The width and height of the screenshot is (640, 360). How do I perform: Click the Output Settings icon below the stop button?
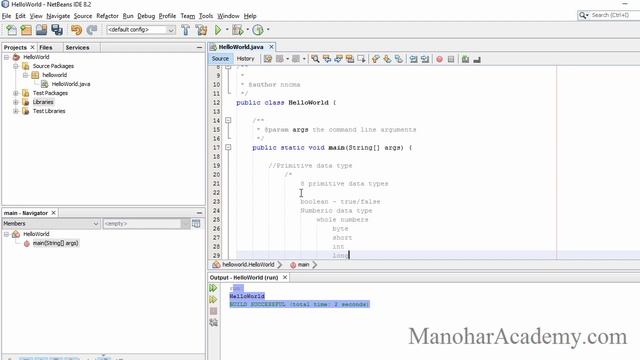(x=213, y=322)
